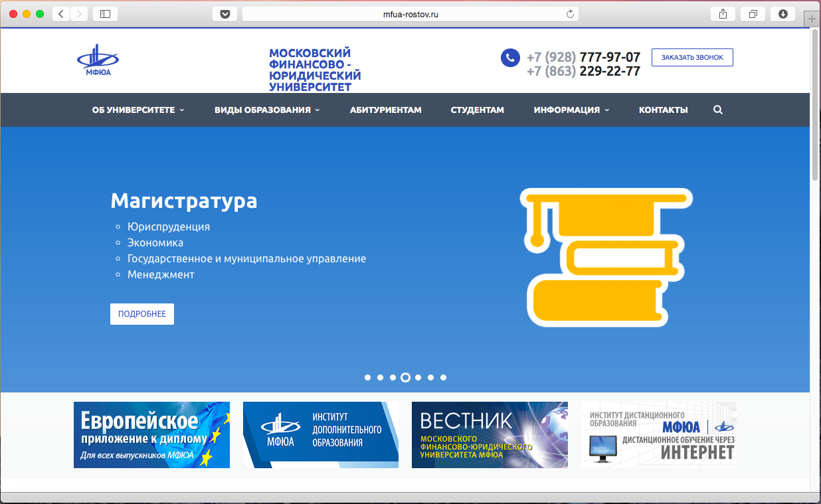Reload the page with refresh icon
Viewport: 821px width, 504px height.
[570, 14]
